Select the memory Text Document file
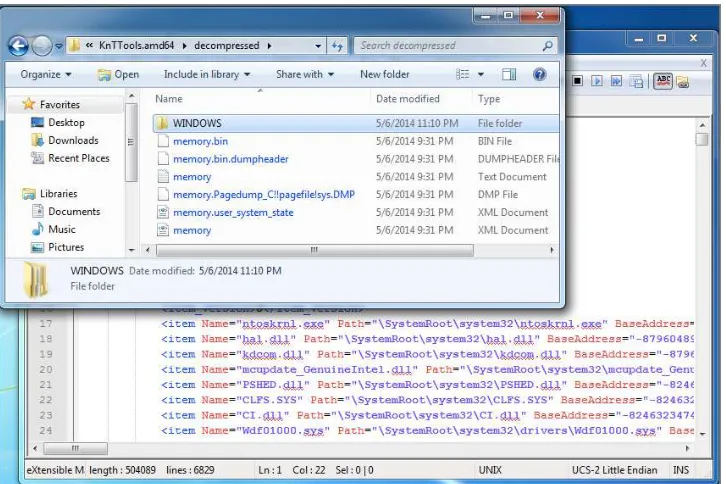726x484 pixels. (192, 177)
